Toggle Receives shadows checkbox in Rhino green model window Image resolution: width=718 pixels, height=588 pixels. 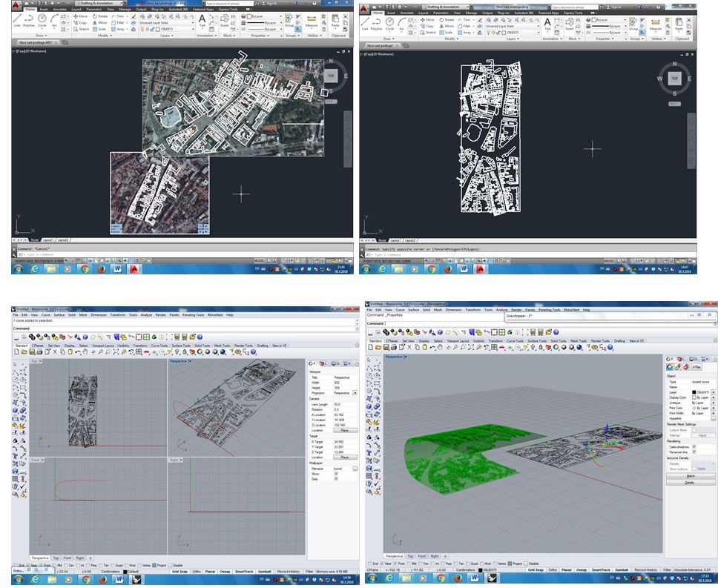[694, 452]
